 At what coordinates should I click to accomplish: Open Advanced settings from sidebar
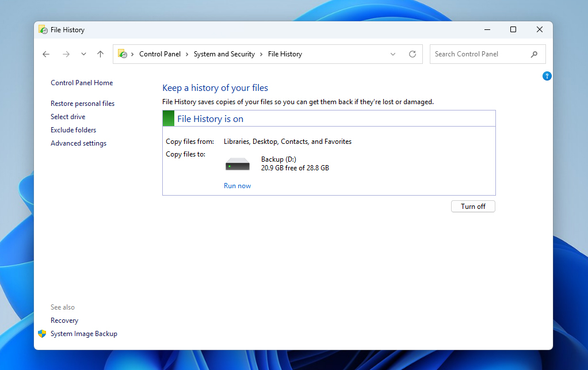point(78,143)
